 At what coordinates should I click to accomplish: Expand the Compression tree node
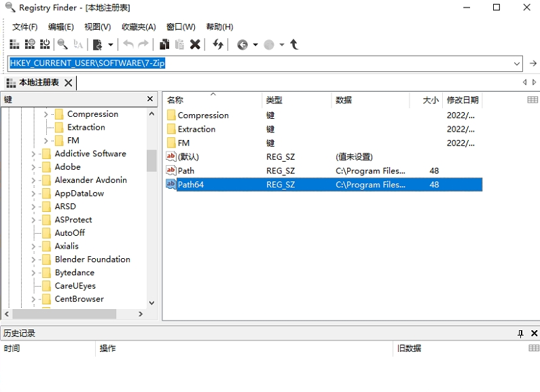(x=46, y=114)
